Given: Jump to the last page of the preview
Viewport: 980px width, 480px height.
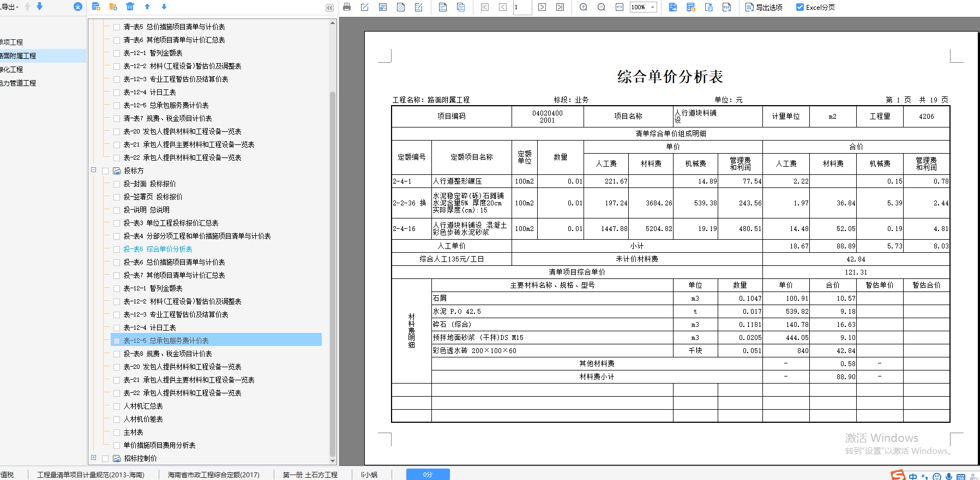Looking at the screenshot, I should click(x=560, y=7).
